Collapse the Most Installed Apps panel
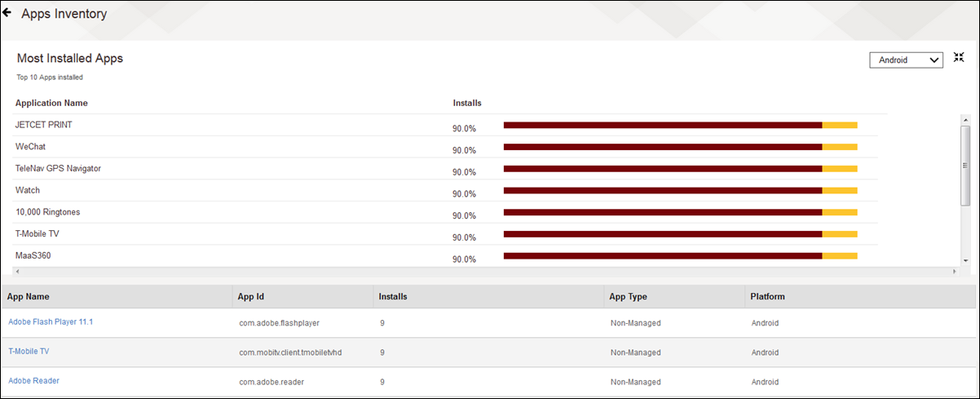 [x=959, y=58]
